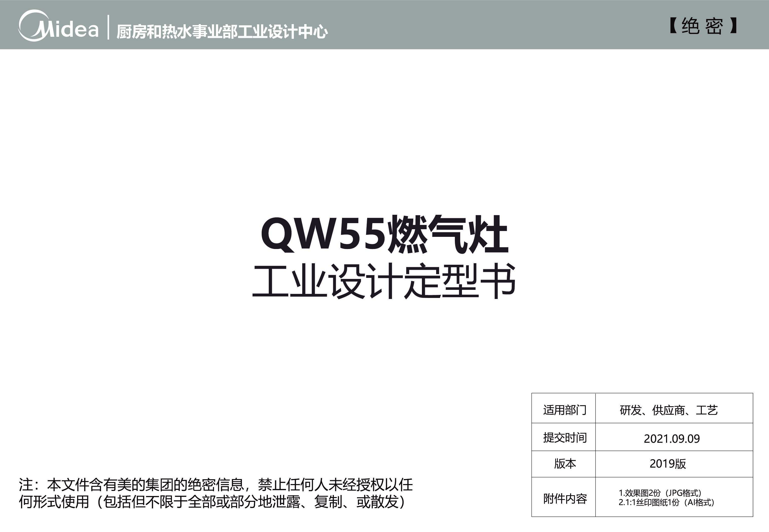Viewport: 769px width, 532px height.
Task: Click the 版本 label cell
Action: [x=563, y=464]
